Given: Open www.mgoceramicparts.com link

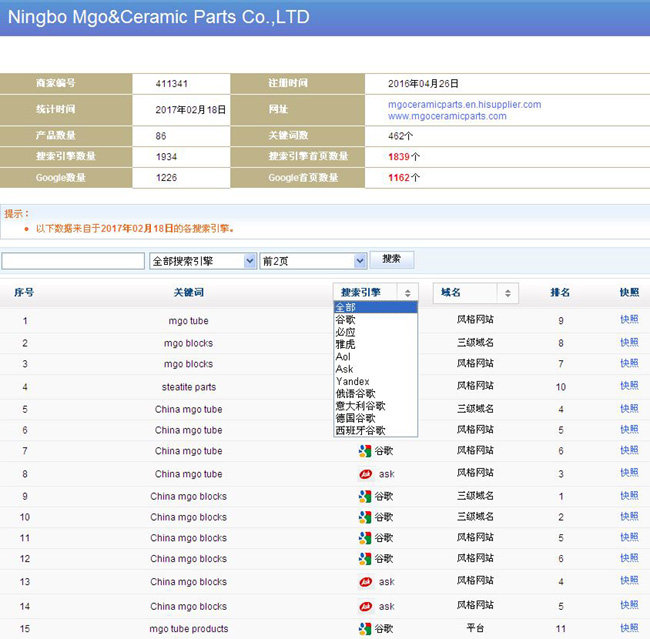Looking at the screenshot, I should [447, 116].
